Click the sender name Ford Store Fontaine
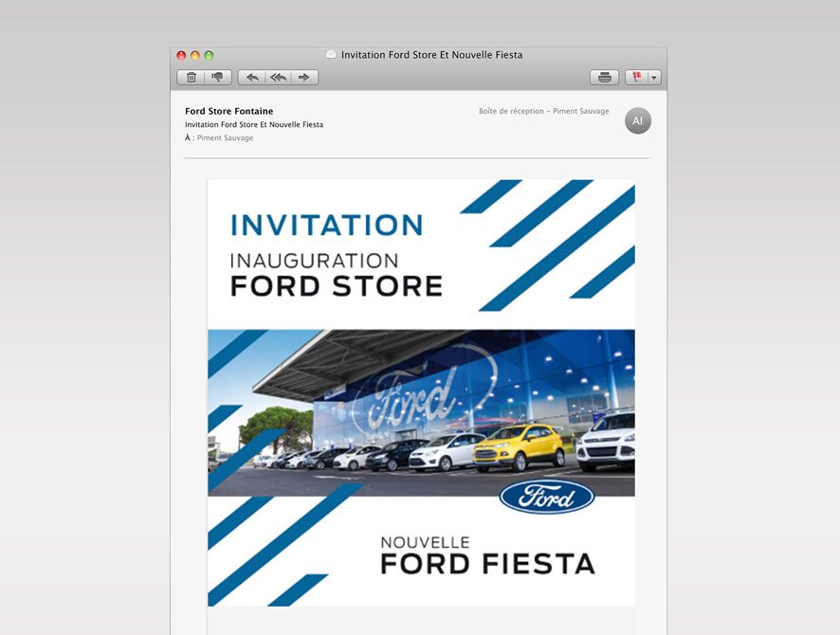This screenshot has height=635, width=840. click(228, 111)
